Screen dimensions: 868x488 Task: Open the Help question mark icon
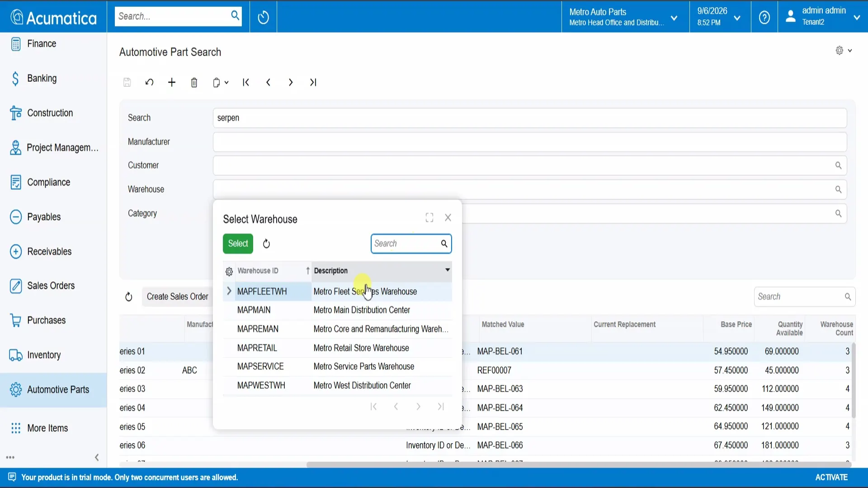point(764,17)
